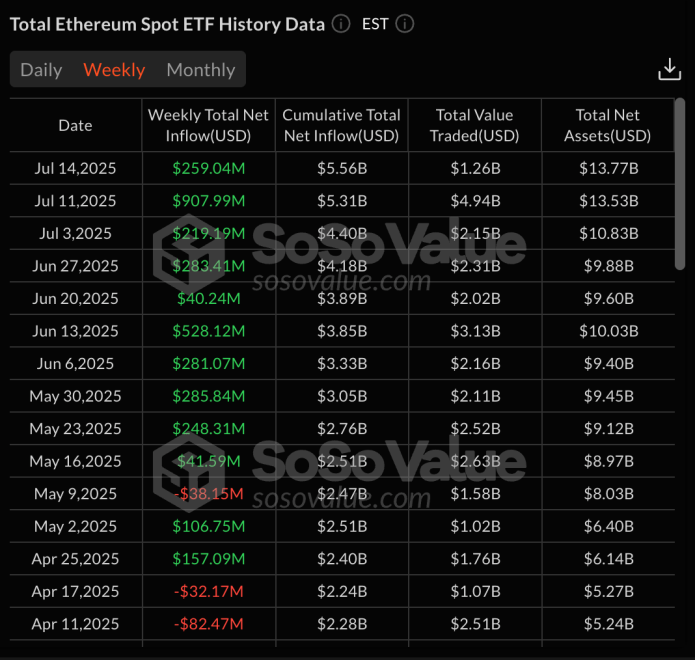The image size is (695, 660).
Task: Select the Apr 11,2025 date cell
Action: point(75,624)
